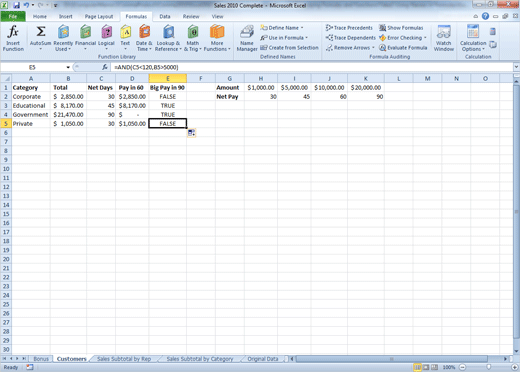Click the AutoSum sigma icon
This screenshot has height=372, width=520.
coord(41,32)
